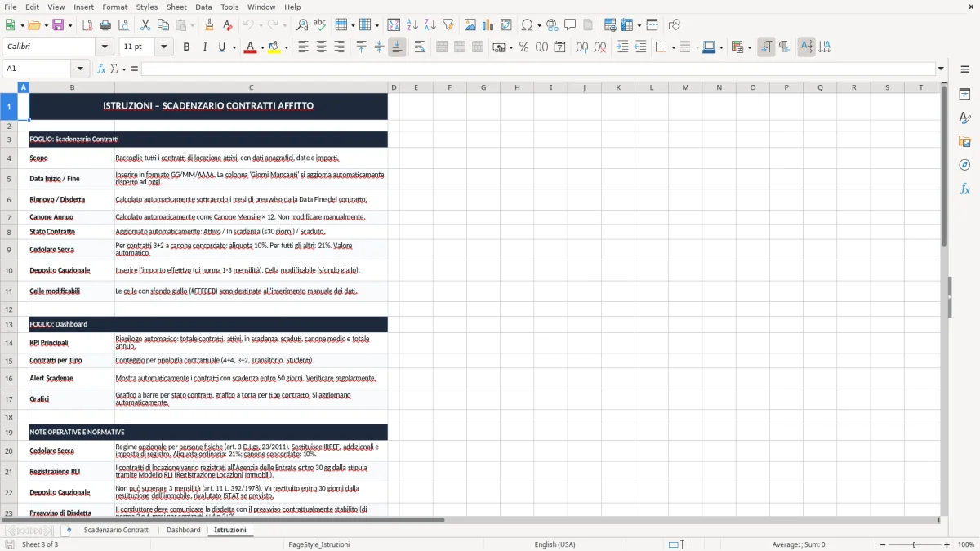The width and height of the screenshot is (980, 551).
Task: Adjust the zoom slider
Action: pos(914,544)
